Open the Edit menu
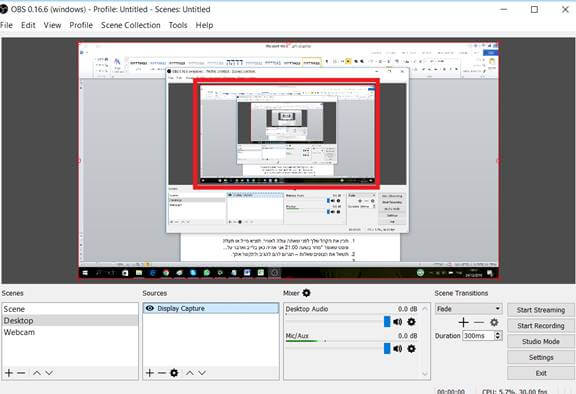This screenshot has width=576, height=394. click(28, 25)
